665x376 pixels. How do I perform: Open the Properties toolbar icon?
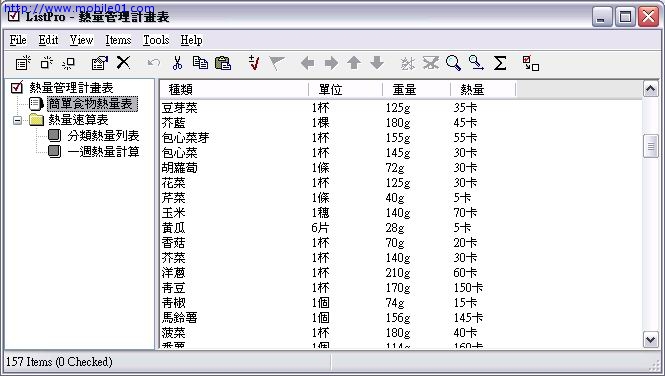[100, 63]
